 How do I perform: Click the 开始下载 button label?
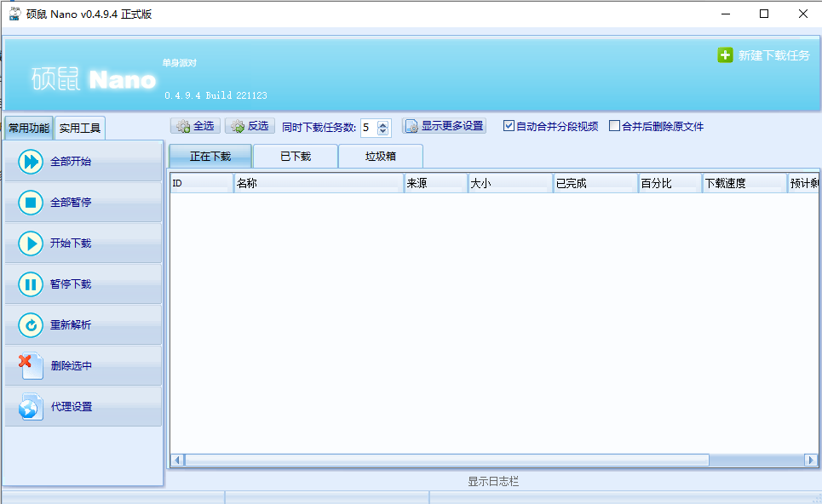[71, 243]
